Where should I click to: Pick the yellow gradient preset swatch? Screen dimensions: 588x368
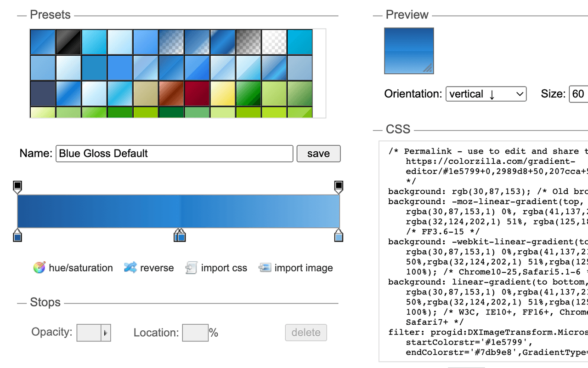223,93
